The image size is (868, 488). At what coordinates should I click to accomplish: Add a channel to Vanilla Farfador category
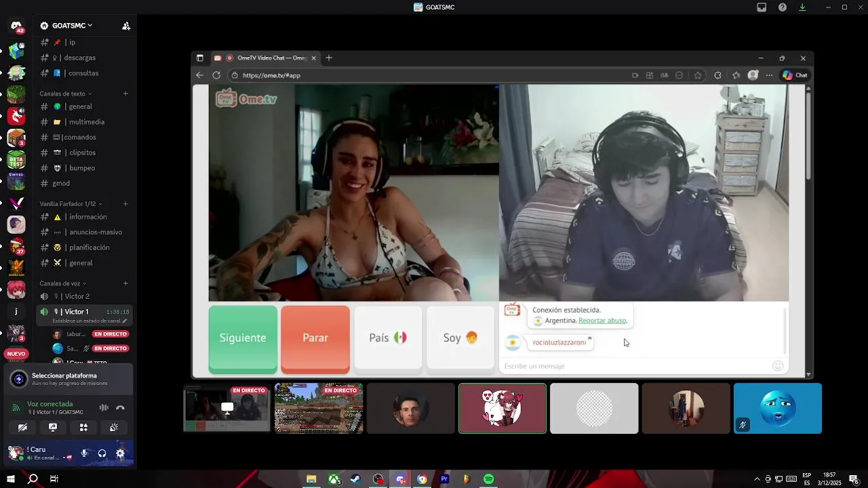point(125,204)
